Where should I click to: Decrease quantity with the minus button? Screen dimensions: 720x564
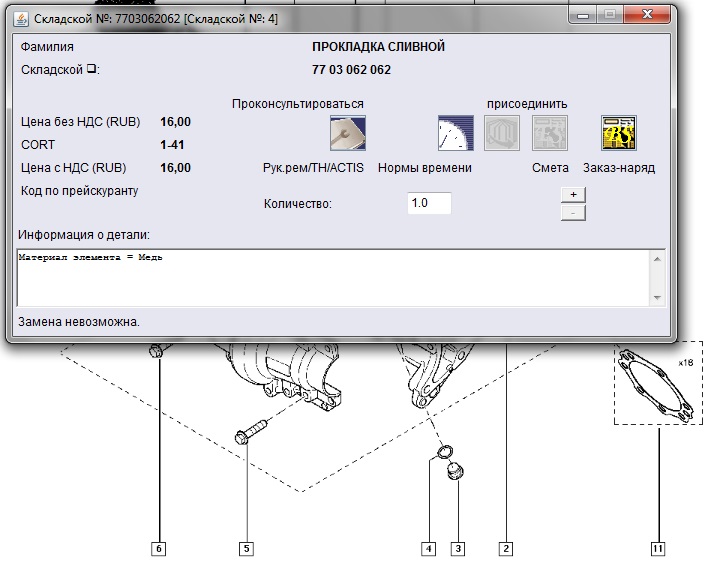point(573,212)
